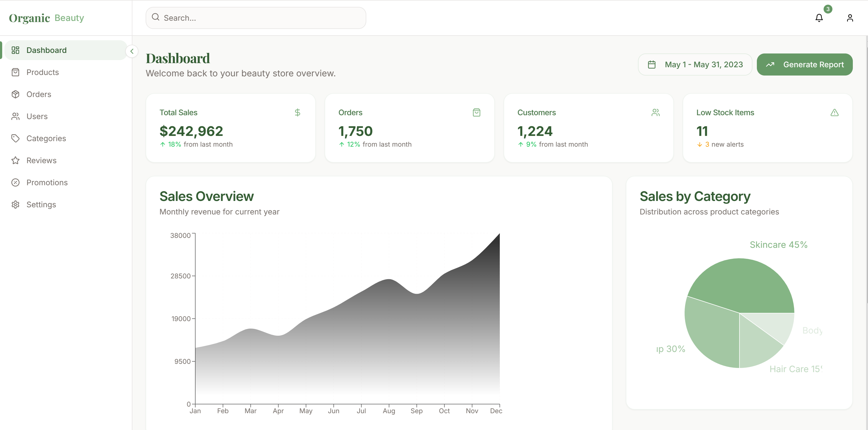The width and height of the screenshot is (868, 430).
Task: Click the 1,224 customers value
Action: 535,131
